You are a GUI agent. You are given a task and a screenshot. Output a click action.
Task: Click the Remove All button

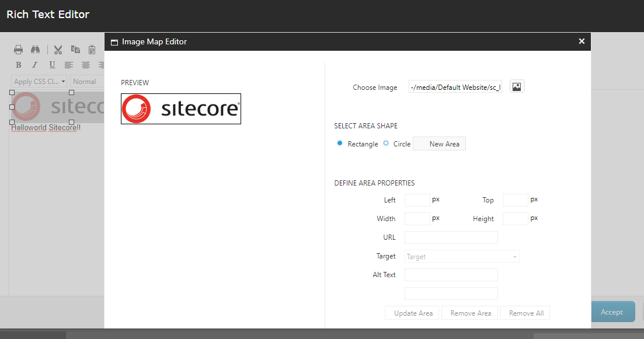525,313
